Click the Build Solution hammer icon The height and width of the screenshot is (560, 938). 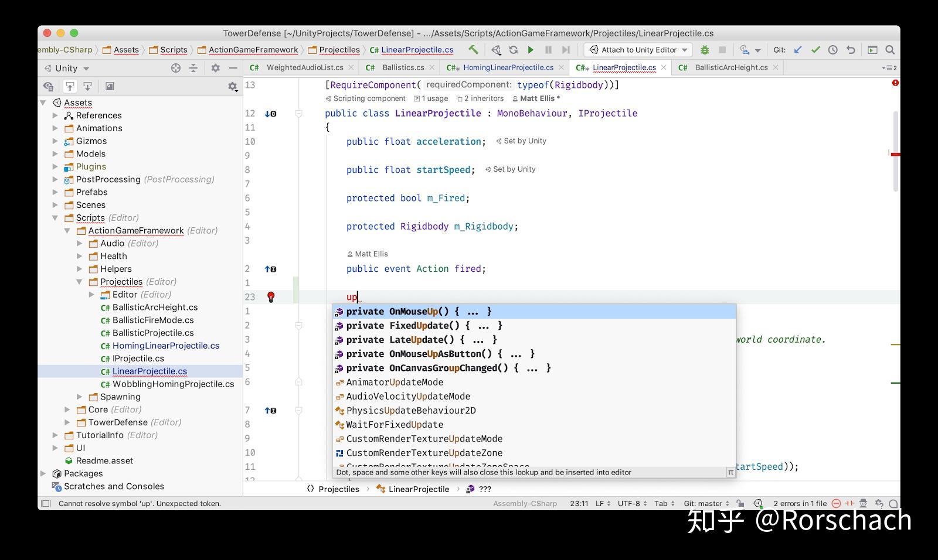(x=474, y=50)
